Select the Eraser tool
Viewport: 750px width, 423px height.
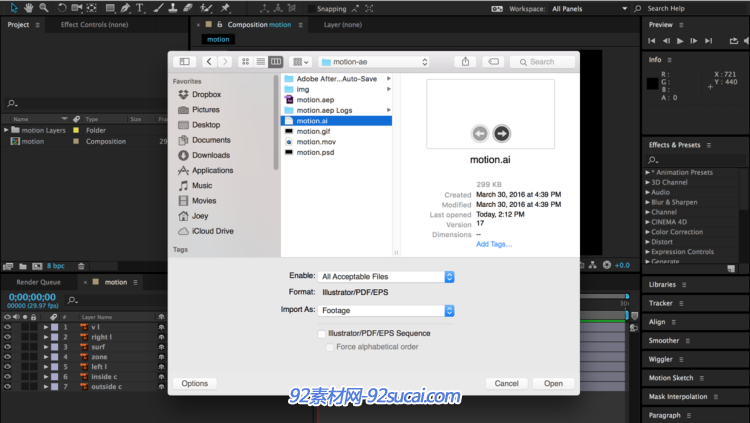click(x=188, y=8)
